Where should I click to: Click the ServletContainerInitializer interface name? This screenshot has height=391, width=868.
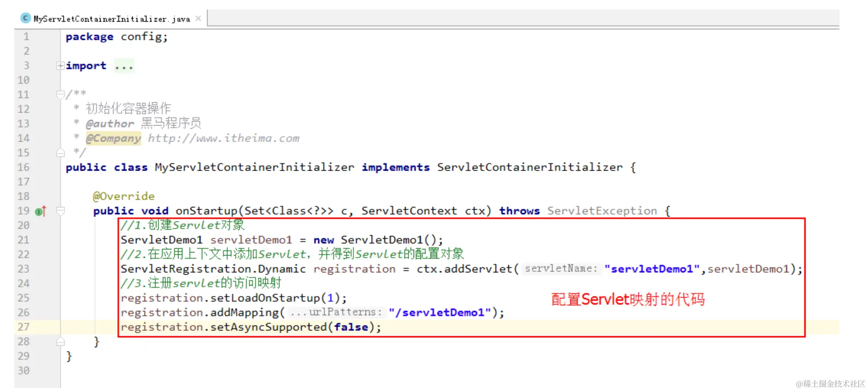pos(530,168)
